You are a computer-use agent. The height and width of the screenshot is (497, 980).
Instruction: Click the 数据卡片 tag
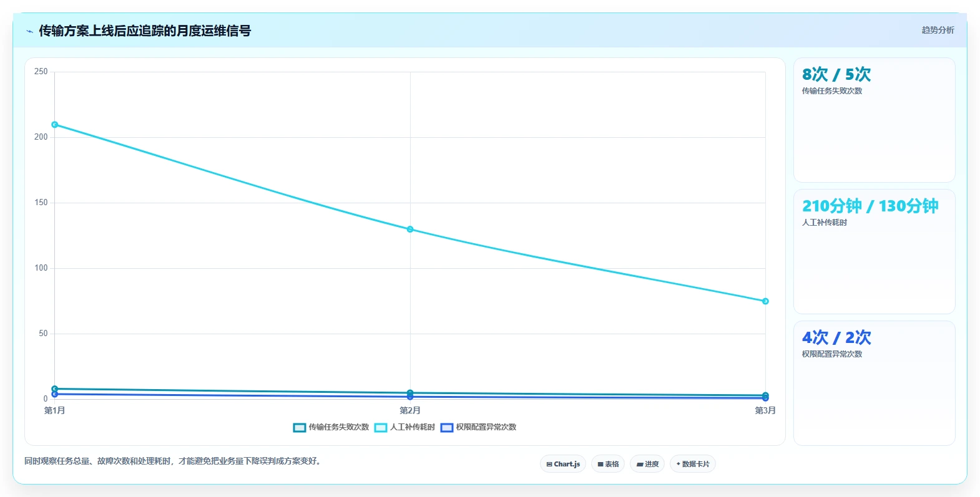point(693,464)
